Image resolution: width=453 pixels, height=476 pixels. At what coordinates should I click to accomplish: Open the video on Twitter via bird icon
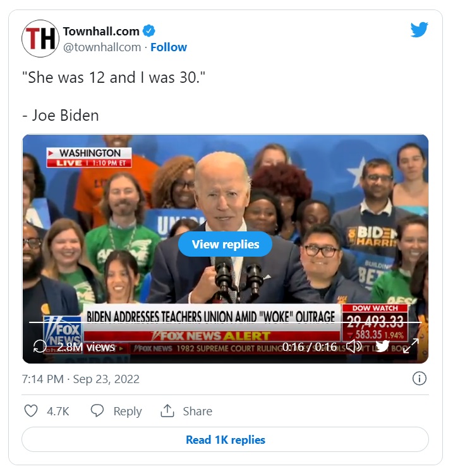[382, 346]
